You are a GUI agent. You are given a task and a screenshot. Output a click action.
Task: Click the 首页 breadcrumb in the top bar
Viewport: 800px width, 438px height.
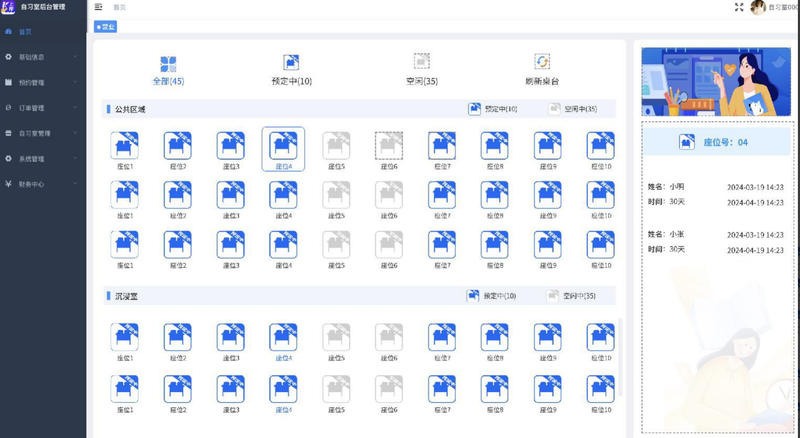(x=119, y=7)
